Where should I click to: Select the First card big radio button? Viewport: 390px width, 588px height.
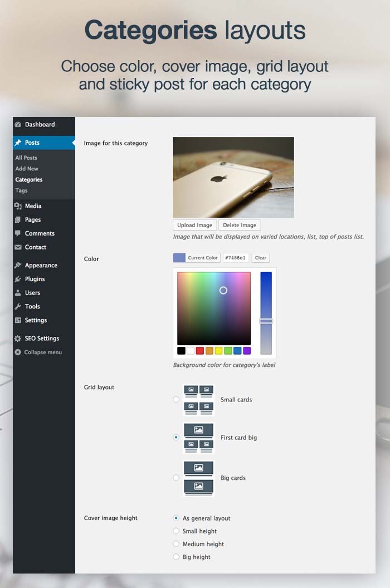[176, 437]
